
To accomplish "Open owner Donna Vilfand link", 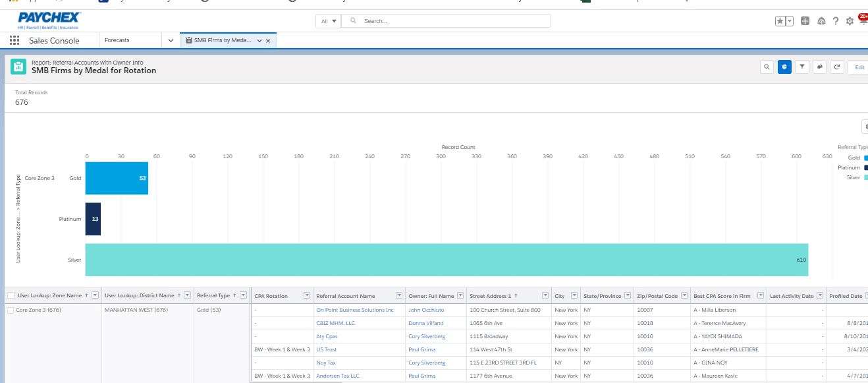I will coord(426,323).
